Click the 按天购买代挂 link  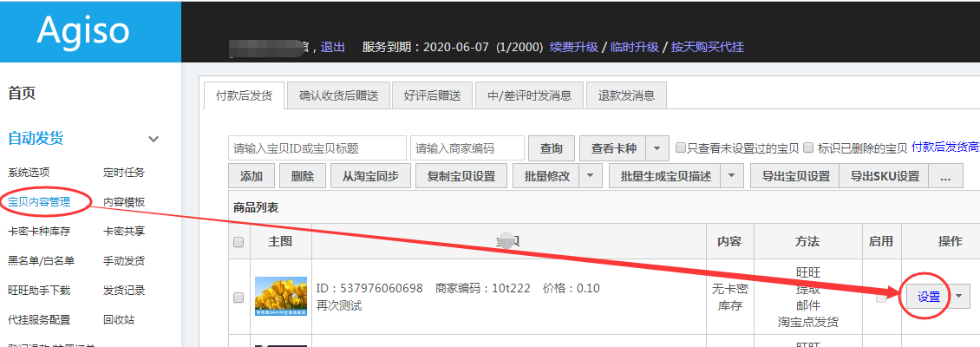click(x=708, y=47)
